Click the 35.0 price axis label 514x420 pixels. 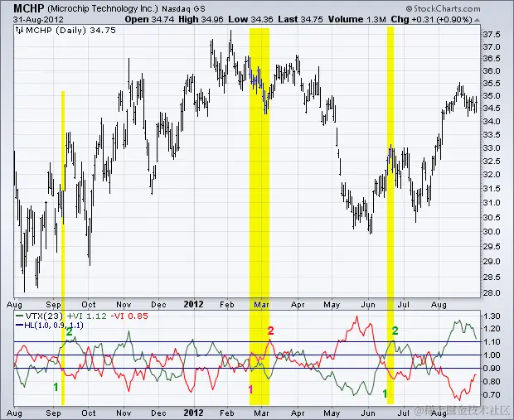[491, 96]
